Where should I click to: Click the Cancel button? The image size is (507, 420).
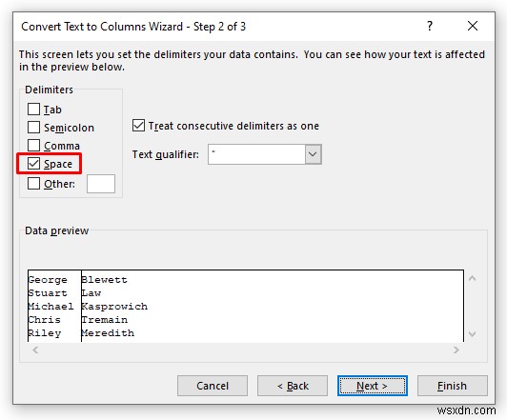(213, 386)
